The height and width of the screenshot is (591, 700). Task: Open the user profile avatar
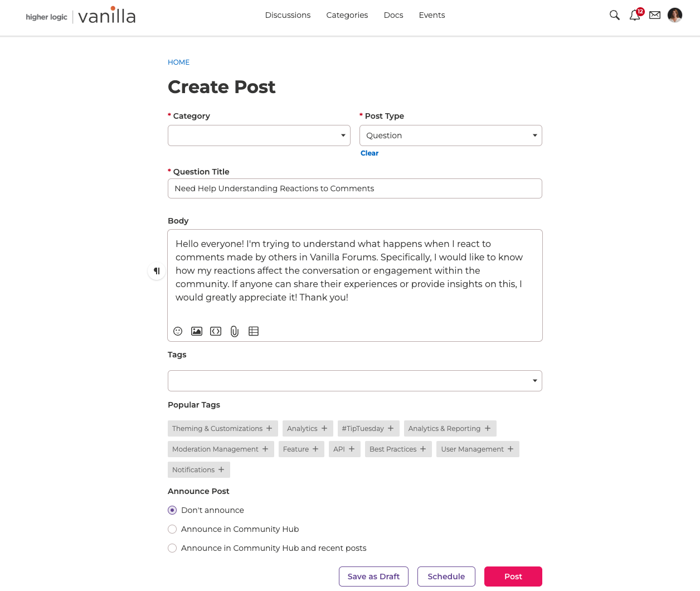[675, 15]
